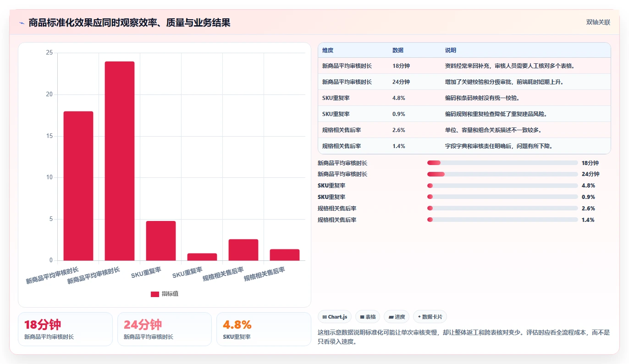Click the dashboard title 商品标准化效果应同时观察效率
This screenshot has height=364, width=629.
[129, 22]
